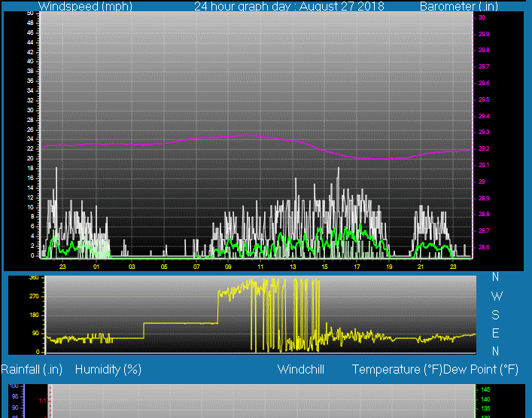Click the 03 hour label on time axis
This screenshot has height=418, width=532.
click(132, 267)
